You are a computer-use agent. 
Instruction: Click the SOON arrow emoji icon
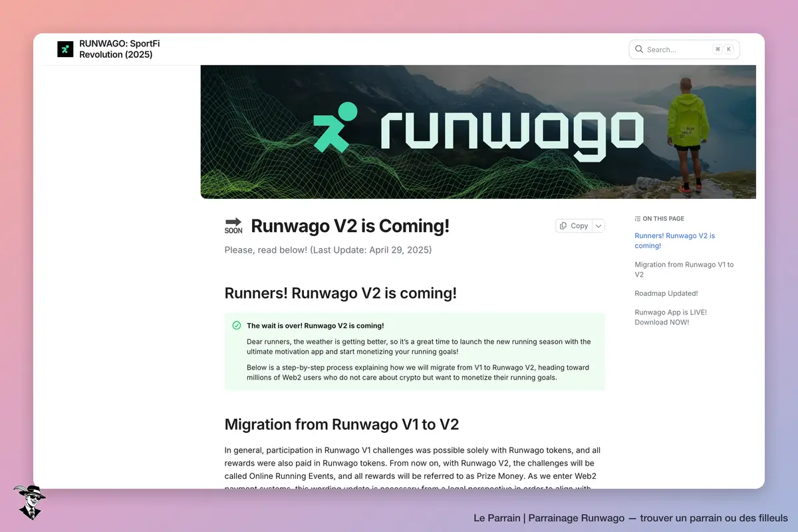pos(233,226)
